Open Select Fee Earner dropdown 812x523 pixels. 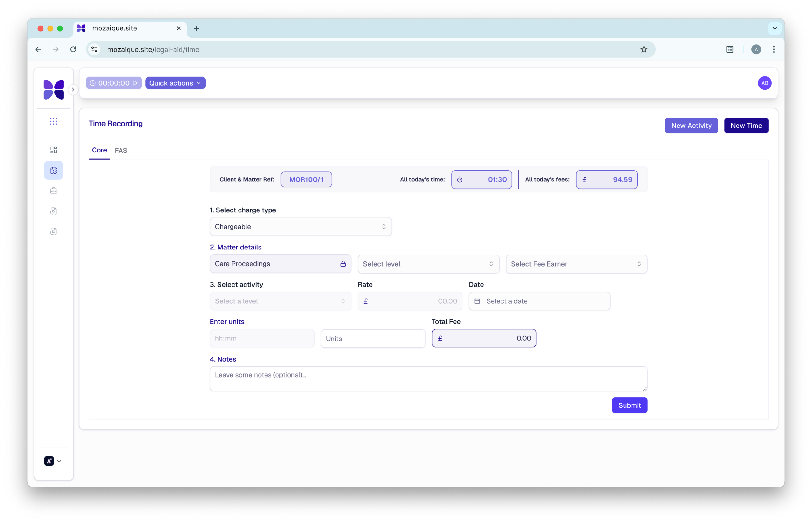pos(576,264)
